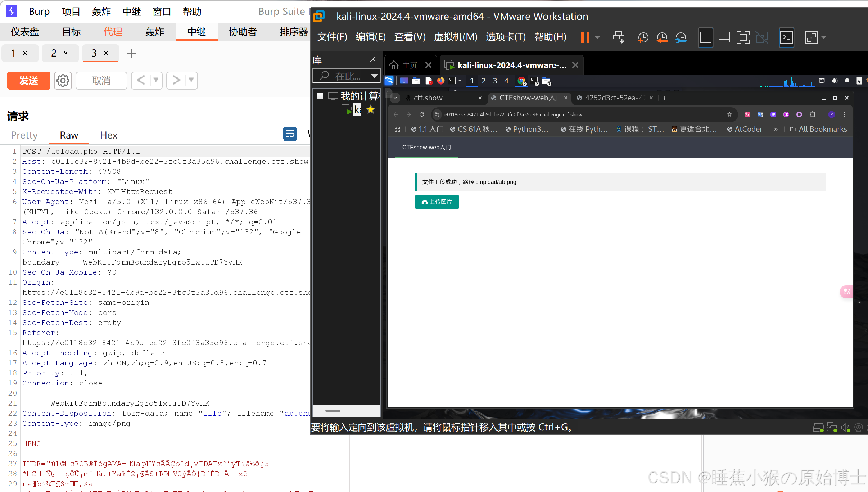Toggle word wrap icon in request panel

point(290,134)
